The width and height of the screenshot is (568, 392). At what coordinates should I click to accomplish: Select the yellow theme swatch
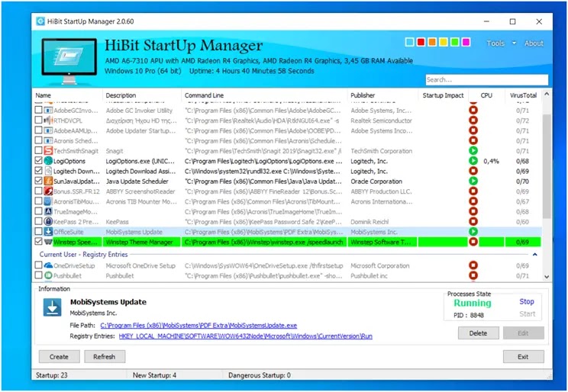point(444,43)
